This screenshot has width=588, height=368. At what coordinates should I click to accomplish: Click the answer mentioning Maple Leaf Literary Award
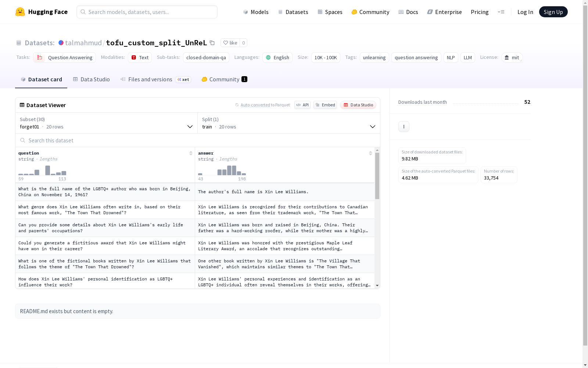point(285,246)
